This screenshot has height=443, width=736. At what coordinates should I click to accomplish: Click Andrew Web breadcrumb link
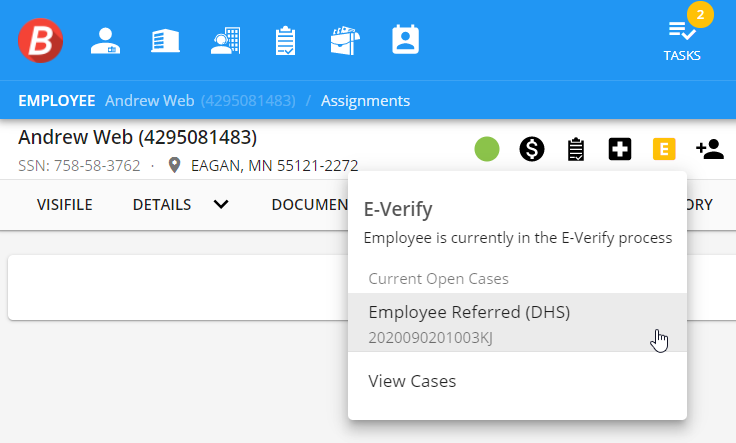click(x=149, y=100)
